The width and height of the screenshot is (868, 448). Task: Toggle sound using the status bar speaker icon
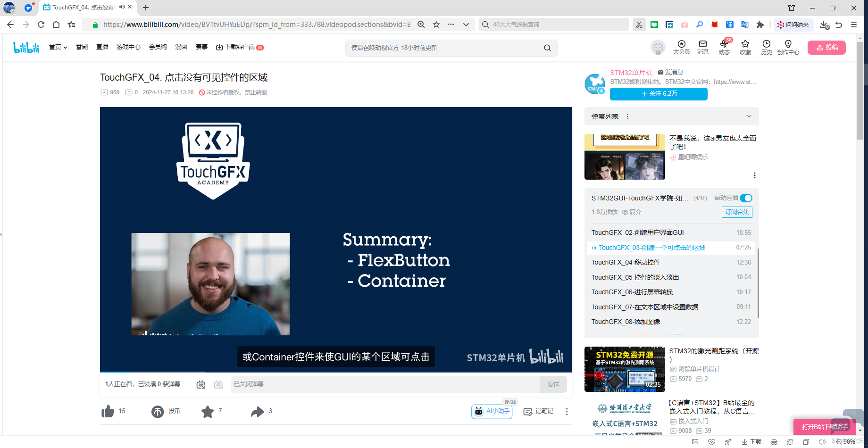[x=822, y=442]
